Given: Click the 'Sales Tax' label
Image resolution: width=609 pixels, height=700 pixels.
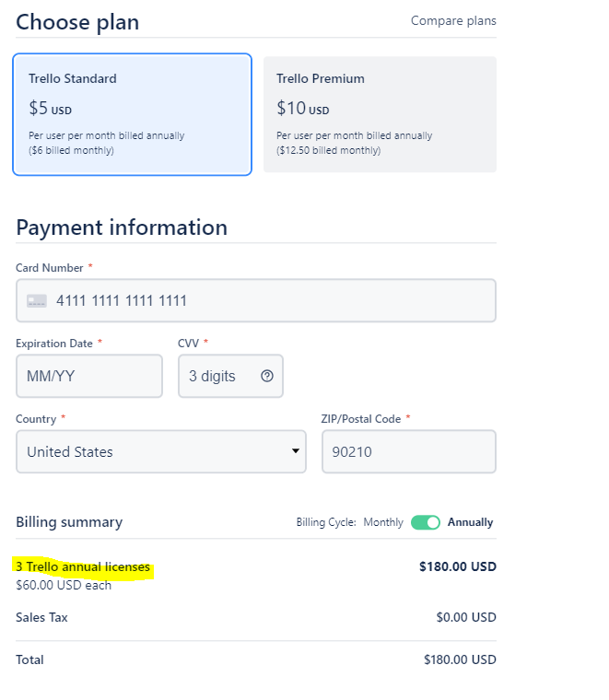Looking at the screenshot, I should (x=41, y=617).
